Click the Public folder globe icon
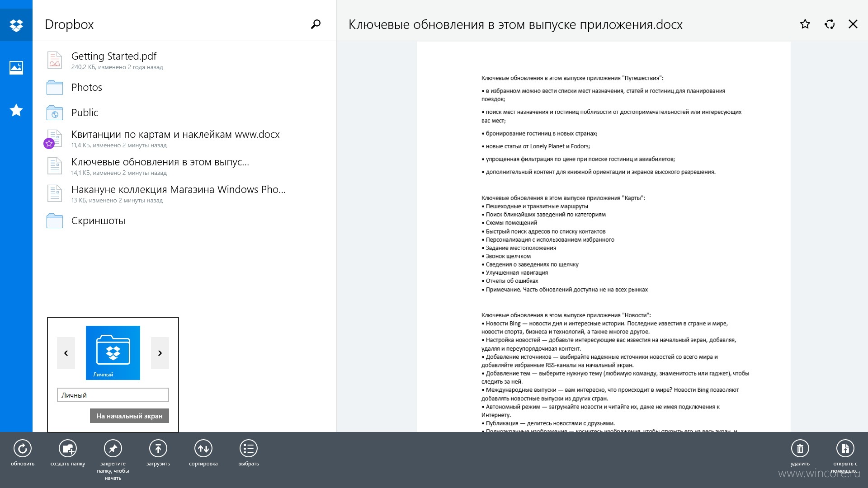Image resolution: width=868 pixels, height=488 pixels. pos(55,113)
